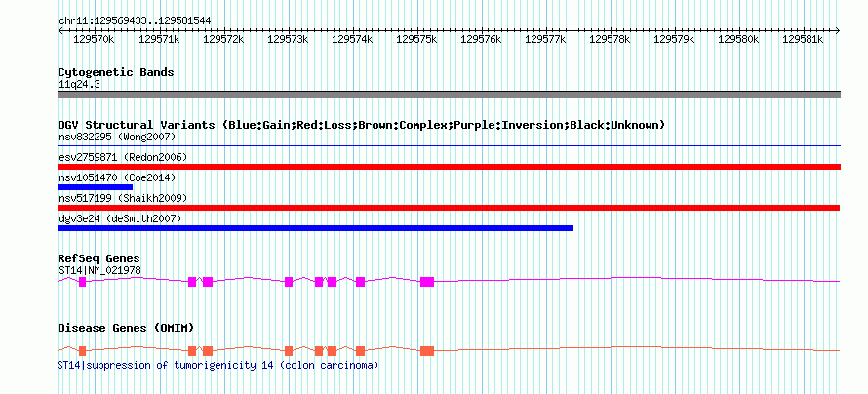Select ruler position 129570k
868x394 pixels.
click(94, 39)
